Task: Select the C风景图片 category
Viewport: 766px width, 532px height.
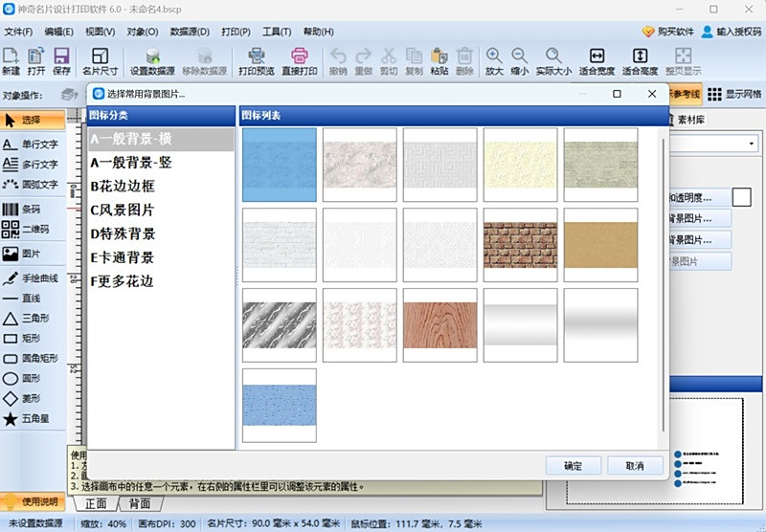Action: tap(123, 211)
